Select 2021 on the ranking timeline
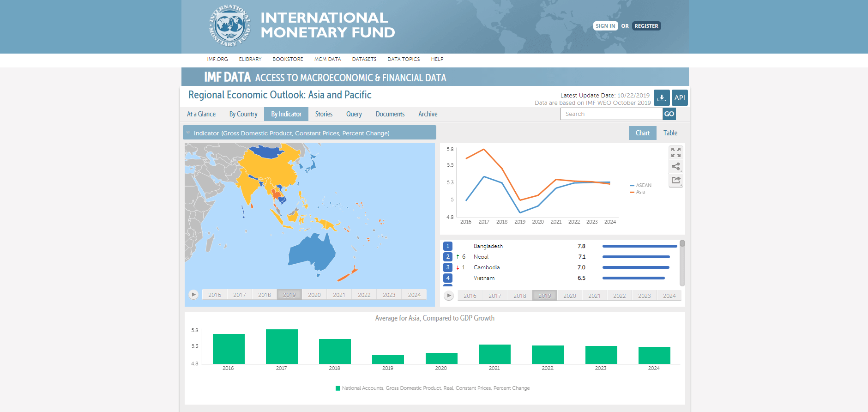 tap(595, 296)
